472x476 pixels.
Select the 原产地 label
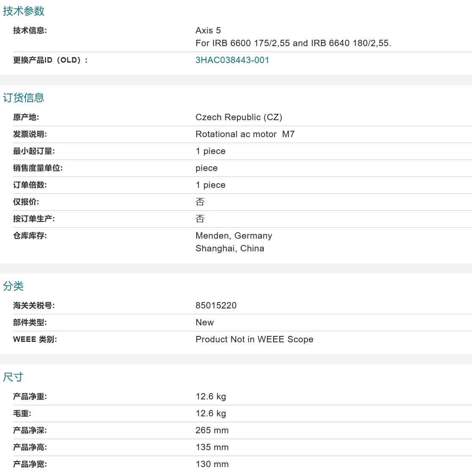pyautogui.click(x=26, y=117)
